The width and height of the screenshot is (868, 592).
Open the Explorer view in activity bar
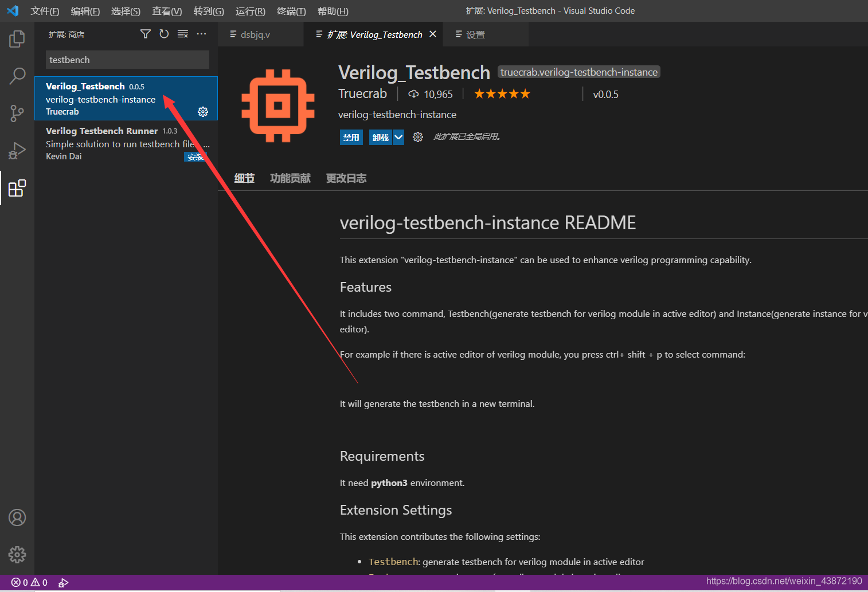17,39
